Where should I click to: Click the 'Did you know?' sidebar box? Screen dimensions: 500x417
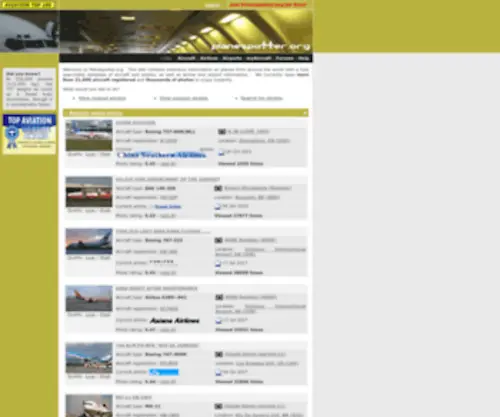tap(30, 89)
